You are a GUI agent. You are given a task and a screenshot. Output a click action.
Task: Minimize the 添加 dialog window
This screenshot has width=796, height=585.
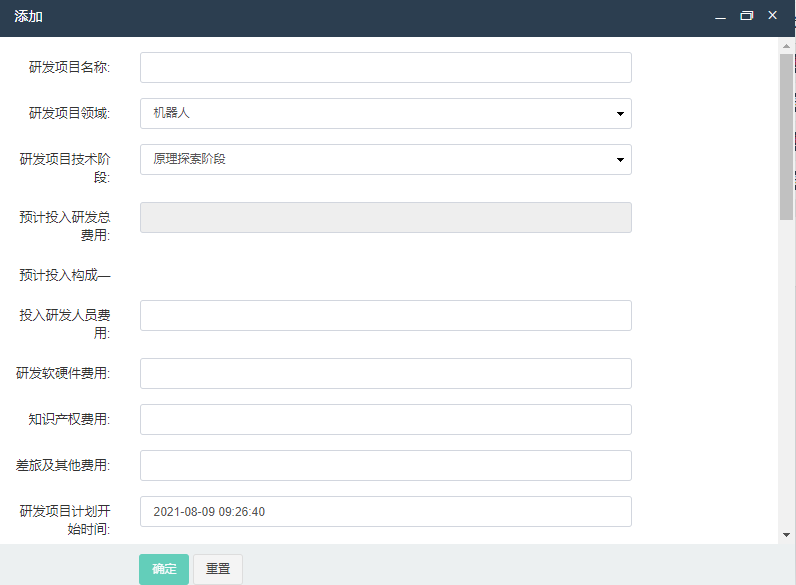click(x=720, y=16)
